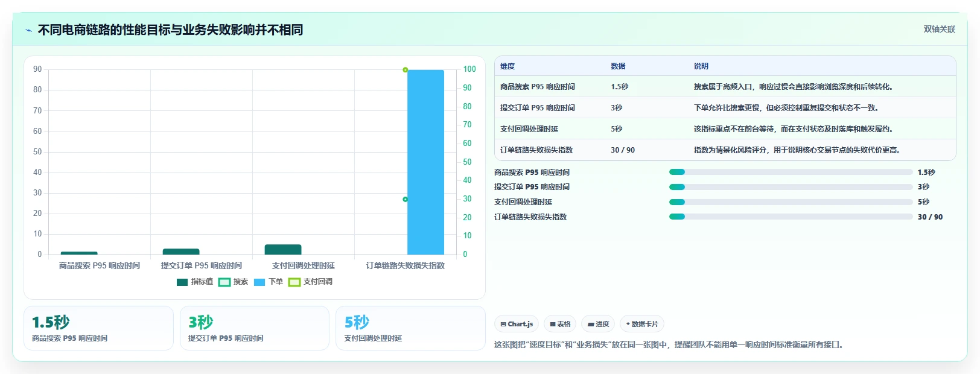The height and width of the screenshot is (374, 980).
Task: Click the 支付回调处理时延 dark green bar
Action: pyautogui.click(x=283, y=250)
